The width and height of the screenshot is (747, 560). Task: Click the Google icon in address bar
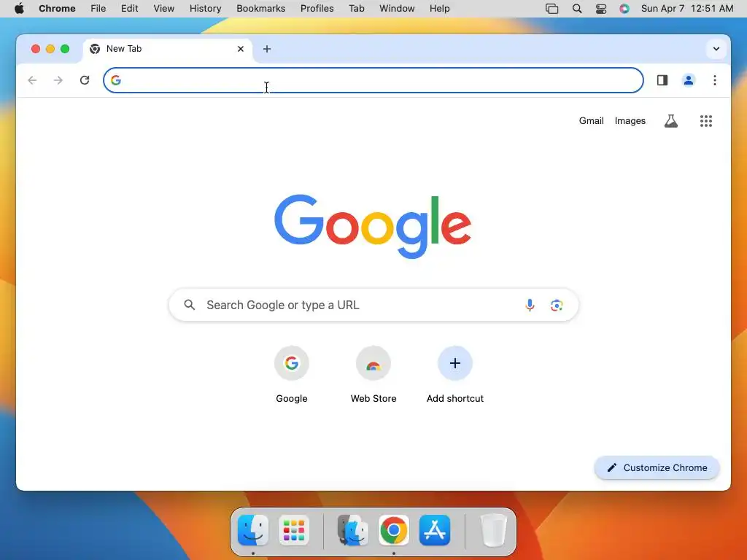[116, 80]
